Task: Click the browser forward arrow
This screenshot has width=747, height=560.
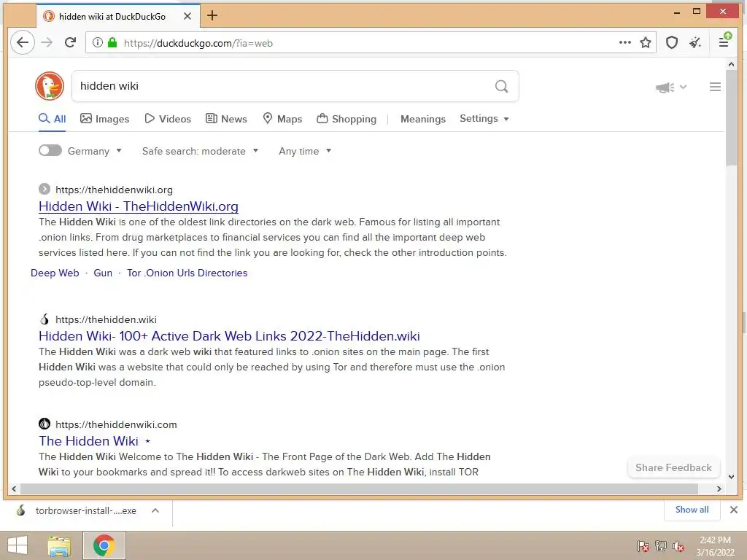Action: tap(47, 42)
